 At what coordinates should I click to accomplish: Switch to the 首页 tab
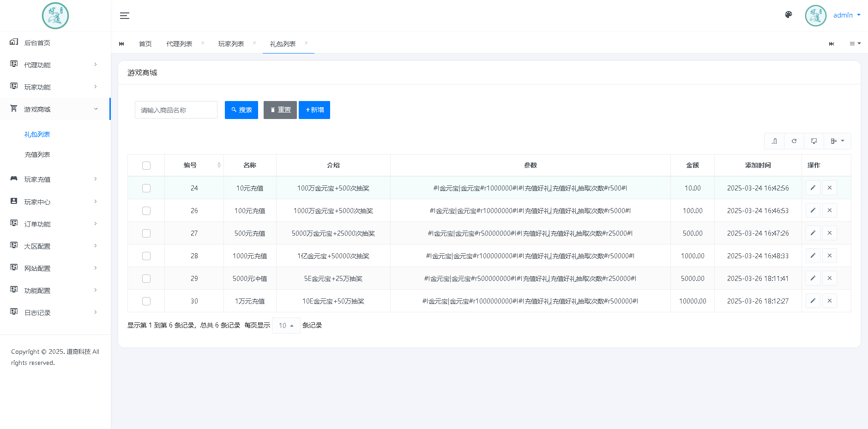pyautogui.click(x=145, y=44)
